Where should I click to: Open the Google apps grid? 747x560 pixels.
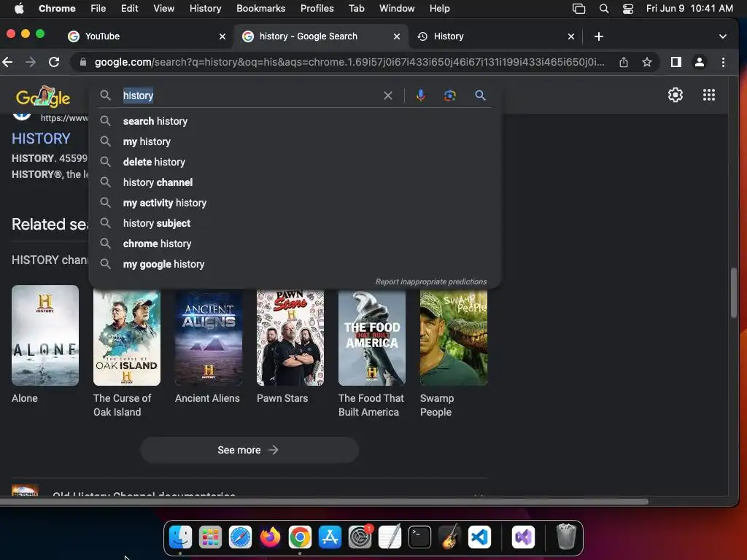pos(709,96)
